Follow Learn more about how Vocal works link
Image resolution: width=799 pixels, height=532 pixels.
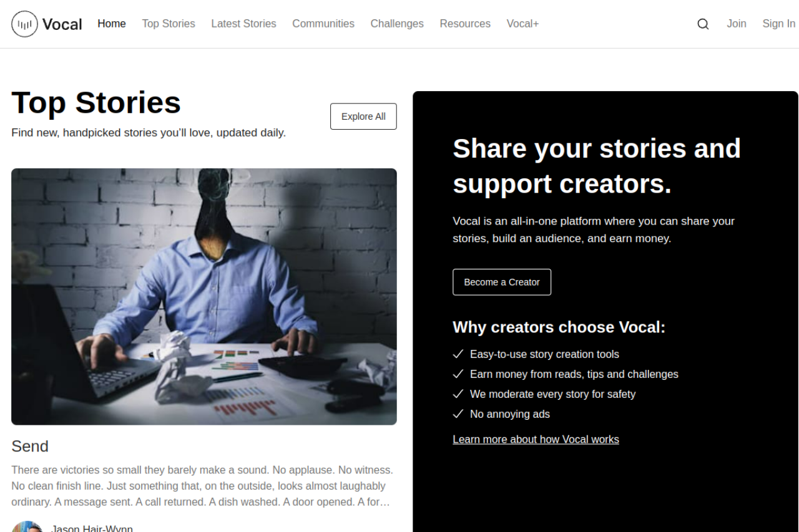click(536, 440)
